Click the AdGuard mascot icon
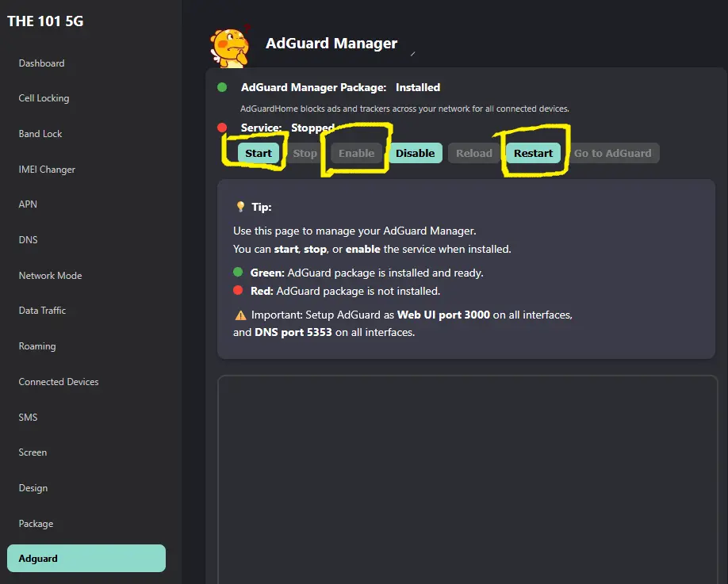This screenshot has width=728, height=584. (230, 48)
